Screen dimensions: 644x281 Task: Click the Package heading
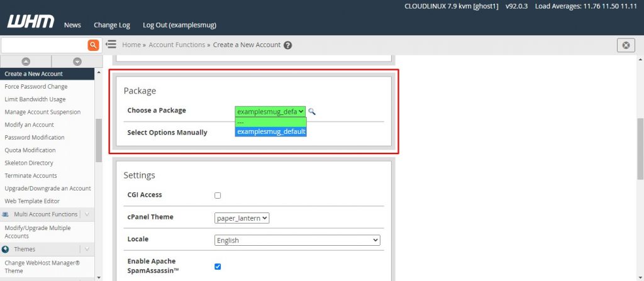[x=140, y=91]
